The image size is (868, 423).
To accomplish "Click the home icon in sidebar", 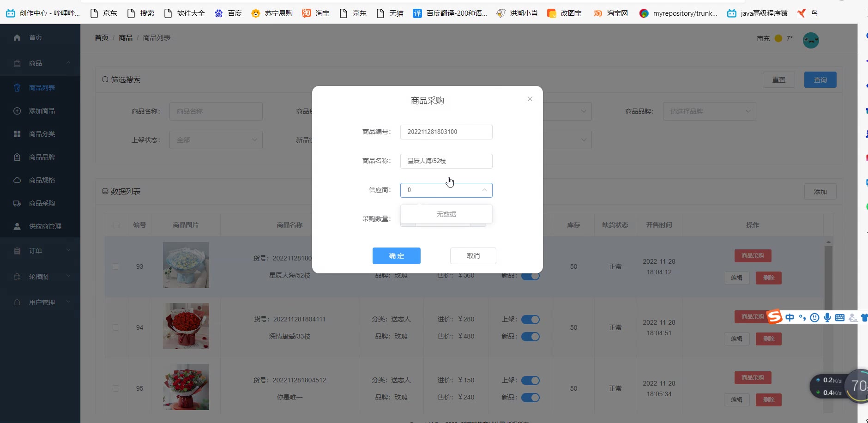I will [17, 37].
